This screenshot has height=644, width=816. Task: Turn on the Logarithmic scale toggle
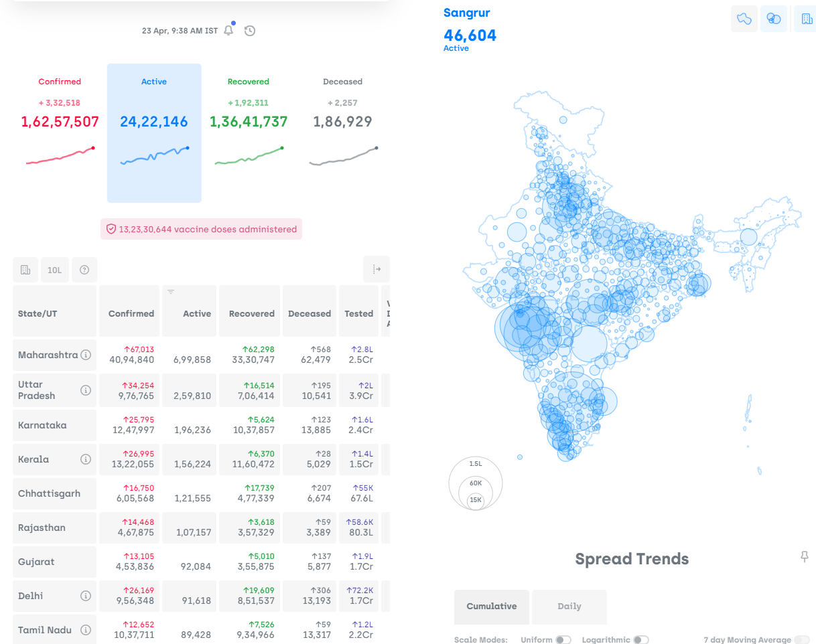point(640,640)
